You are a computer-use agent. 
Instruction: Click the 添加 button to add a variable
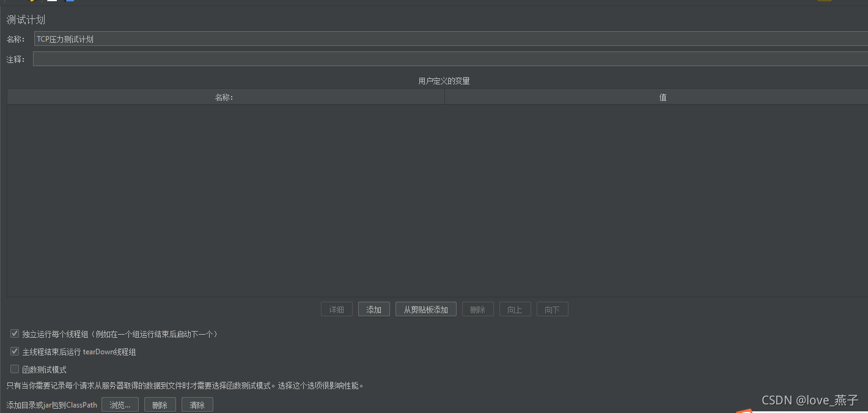pyautogui.click(x=374, y=310)
